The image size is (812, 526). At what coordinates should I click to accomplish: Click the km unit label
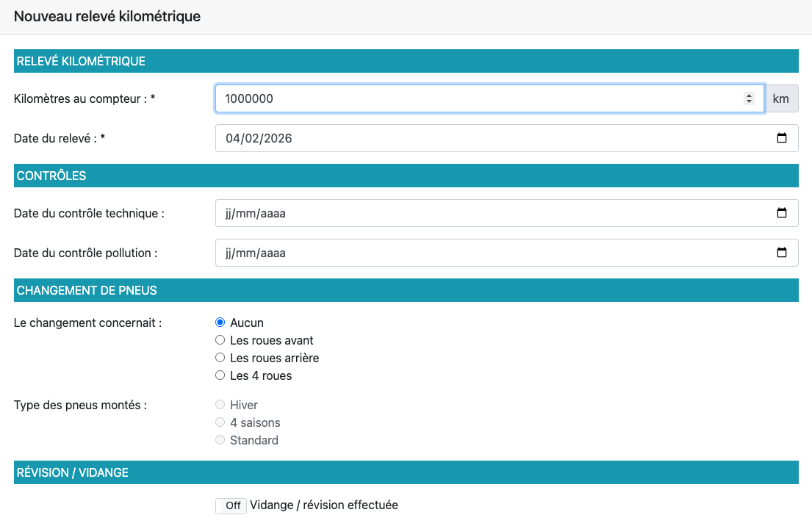(x=782, y=98)
